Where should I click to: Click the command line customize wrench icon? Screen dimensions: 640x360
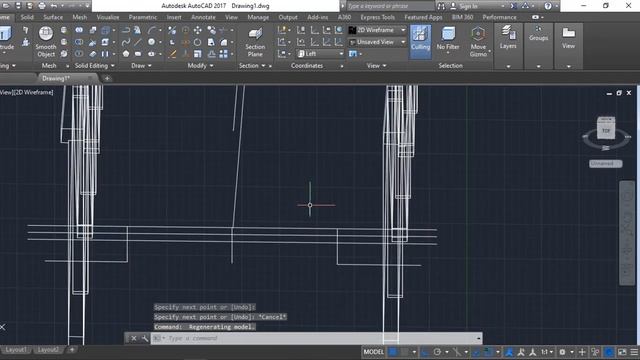tap(145, 338)
